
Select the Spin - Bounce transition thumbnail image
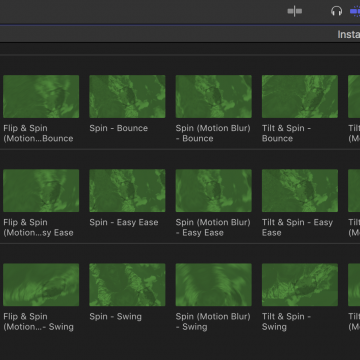[x=127, y=96]
